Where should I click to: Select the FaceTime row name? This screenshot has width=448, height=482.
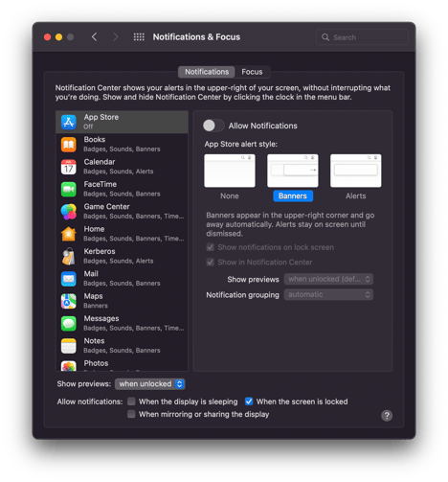click(101, 184)
